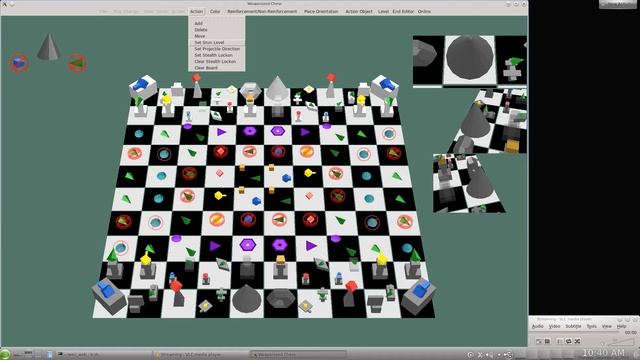
Task: Open the Level menu
Action: point(383,11)
